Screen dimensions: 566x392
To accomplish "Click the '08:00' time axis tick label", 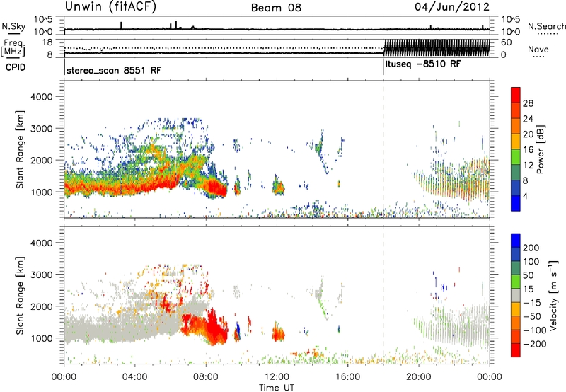I will click(x=206, y=377).
